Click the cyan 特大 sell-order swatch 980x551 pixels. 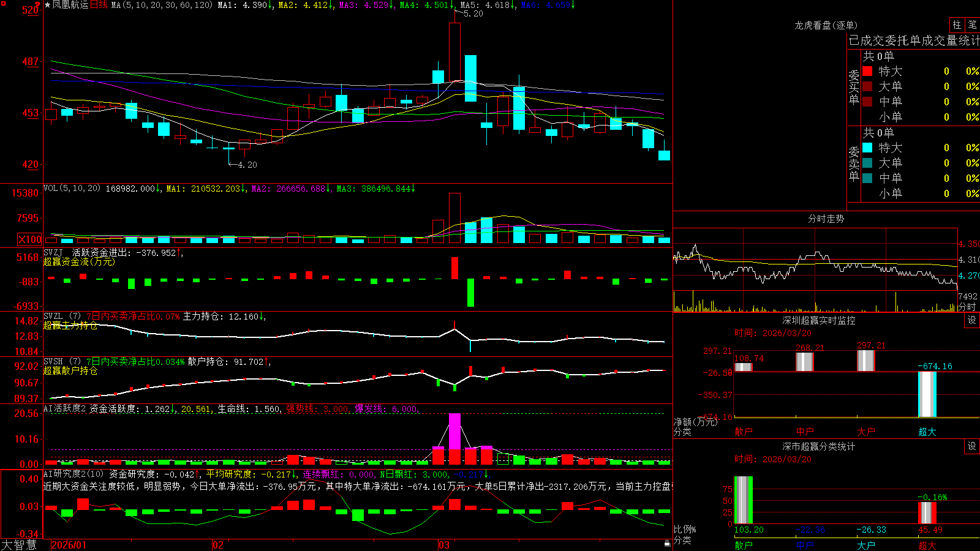(x=867, y=148)
